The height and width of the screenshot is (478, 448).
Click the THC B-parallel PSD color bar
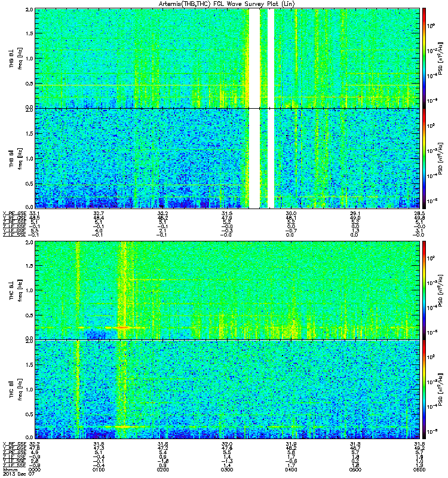click(x=424, y=390)
